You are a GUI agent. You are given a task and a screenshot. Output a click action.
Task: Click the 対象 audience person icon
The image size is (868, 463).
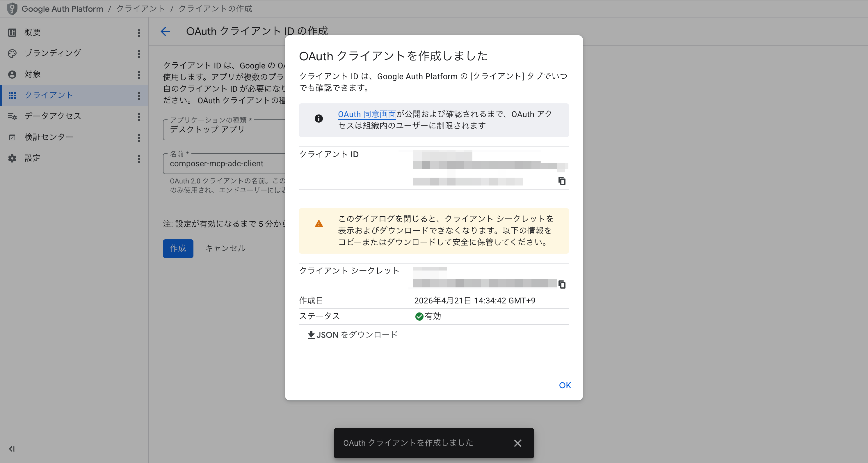point(12,74)
